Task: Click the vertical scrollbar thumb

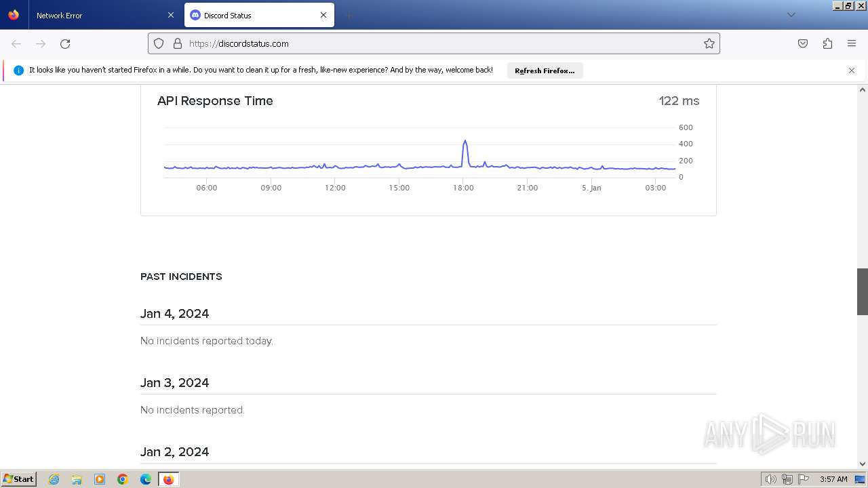Action: pos(863,291)
